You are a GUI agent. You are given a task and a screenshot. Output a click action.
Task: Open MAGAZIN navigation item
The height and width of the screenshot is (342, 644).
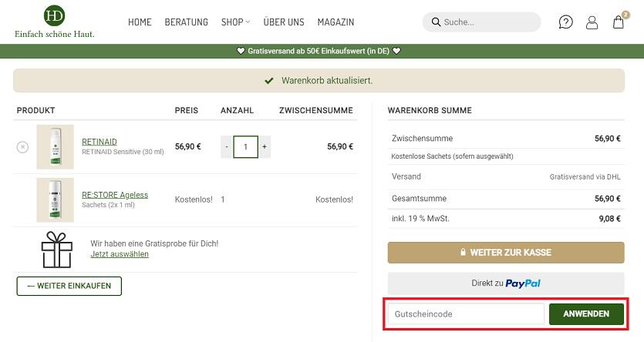click(335, 22)
